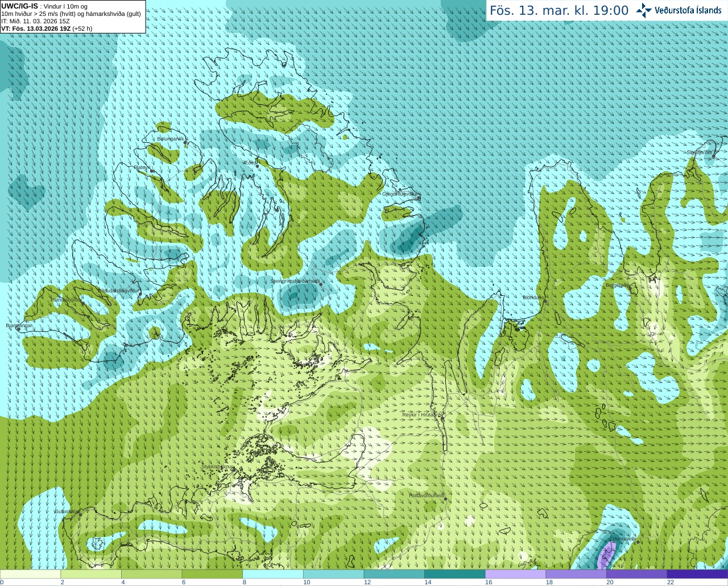The height and width of the screenshot is (586, 728).
Task: Click the 'Gufuskálar' place label
Action: pyautogui.click(x=67, y=511)
